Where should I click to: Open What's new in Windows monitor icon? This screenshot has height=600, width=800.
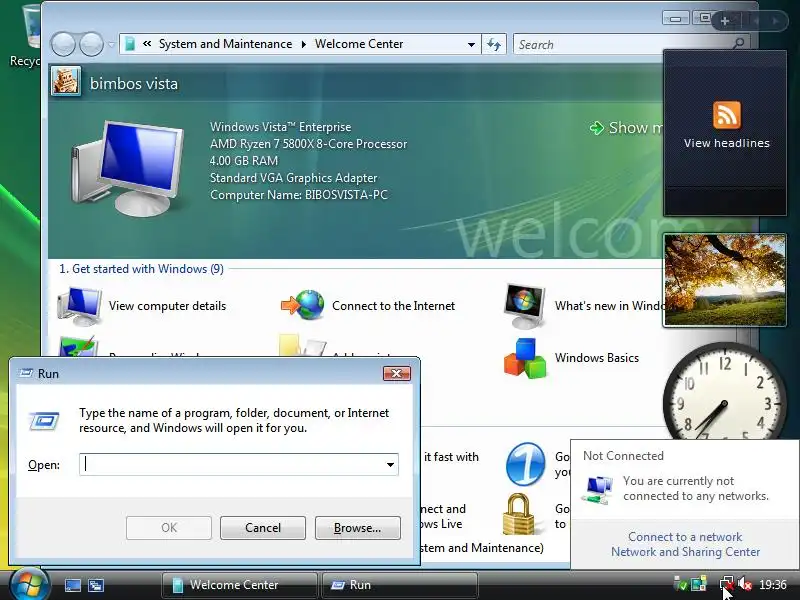[525, 306]
